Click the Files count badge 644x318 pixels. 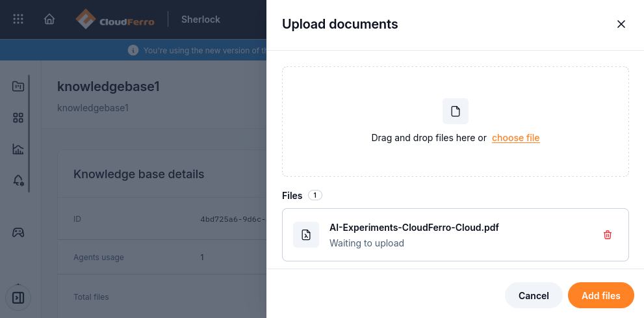(x=315, y=195)
